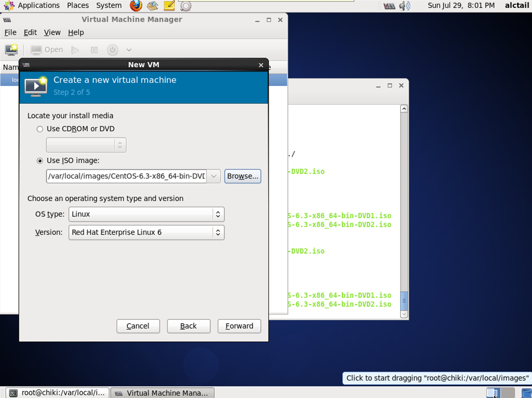This screenshot has height=398, width=532.
Task: Open the Edit menu
Action: [x=30, y=32]
